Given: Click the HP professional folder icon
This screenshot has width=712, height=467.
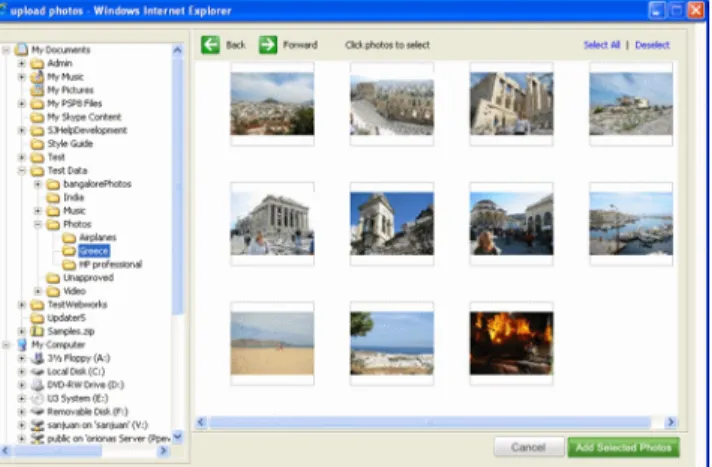Looking at the screenshot, I should tap(69, 264).
